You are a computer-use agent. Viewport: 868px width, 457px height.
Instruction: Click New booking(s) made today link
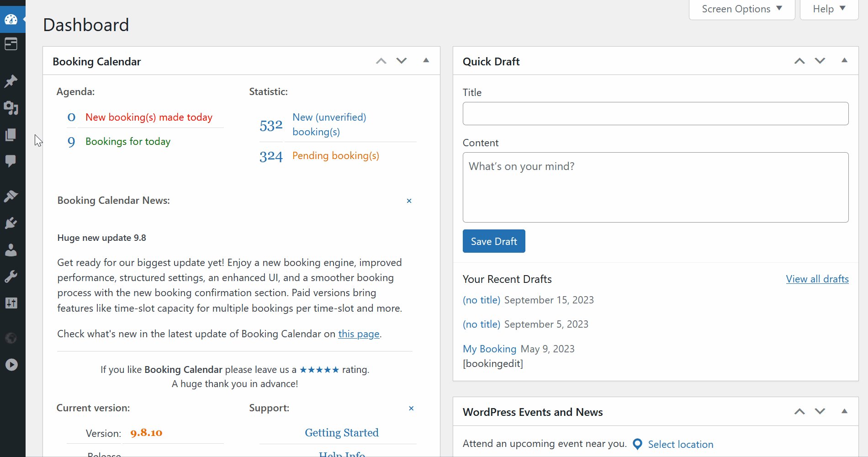pos(149,117)
